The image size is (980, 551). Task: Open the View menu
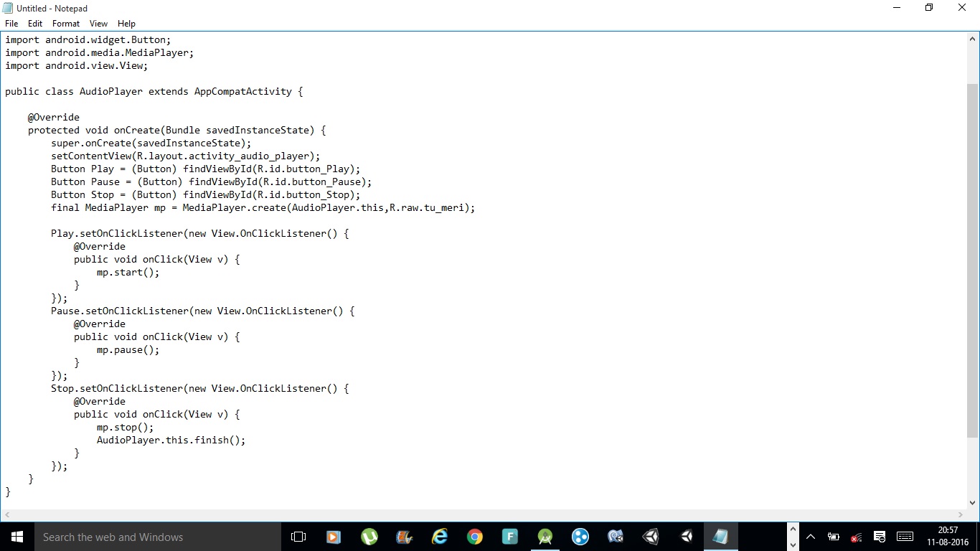98,23
